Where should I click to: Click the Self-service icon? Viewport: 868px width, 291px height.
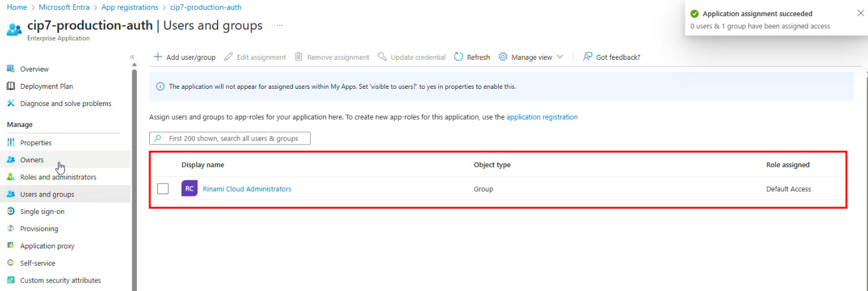click(x=10, y=263)
